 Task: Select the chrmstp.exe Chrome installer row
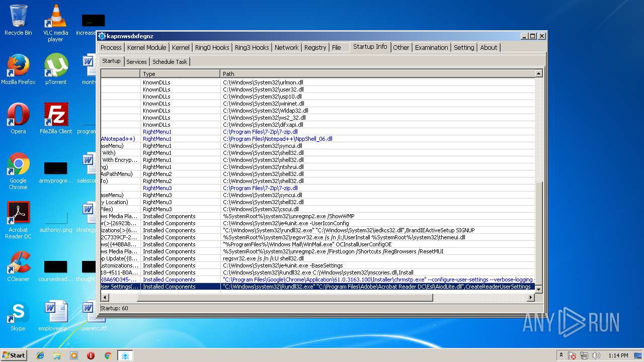[x=317, y=279]
